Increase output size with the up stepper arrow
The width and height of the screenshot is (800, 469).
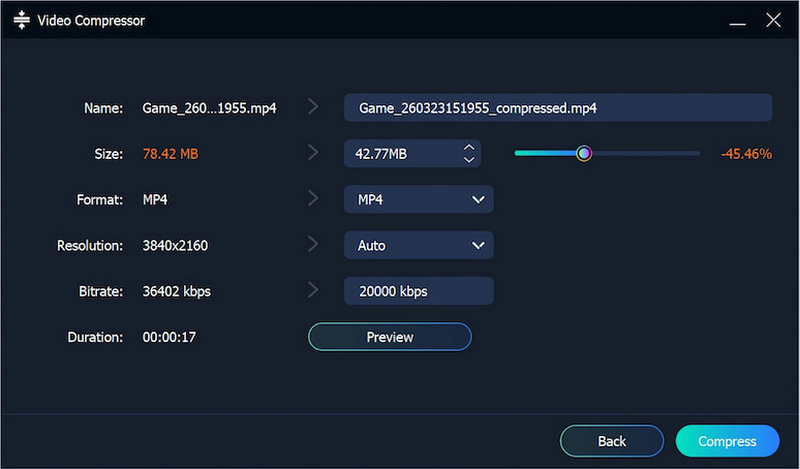(468, 148)
